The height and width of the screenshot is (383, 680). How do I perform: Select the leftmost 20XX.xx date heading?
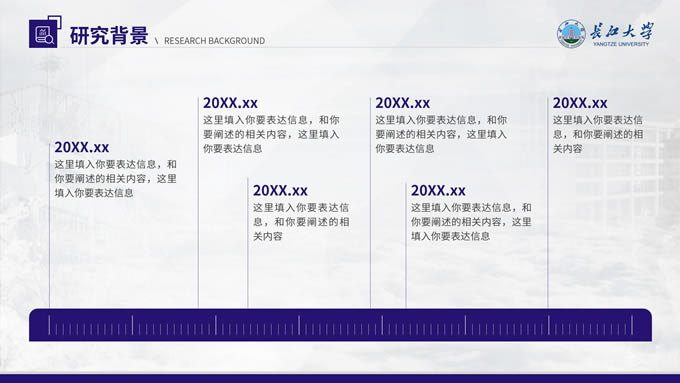(x=82, y=147)
